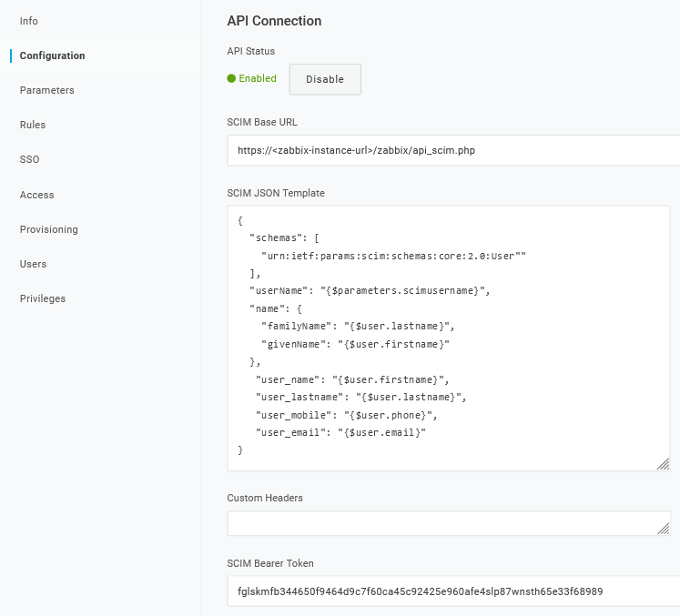Image resolution: width=680 pixels, height=616 pixels.
Task: Go to the Rules section
Action: pos(33,125)
